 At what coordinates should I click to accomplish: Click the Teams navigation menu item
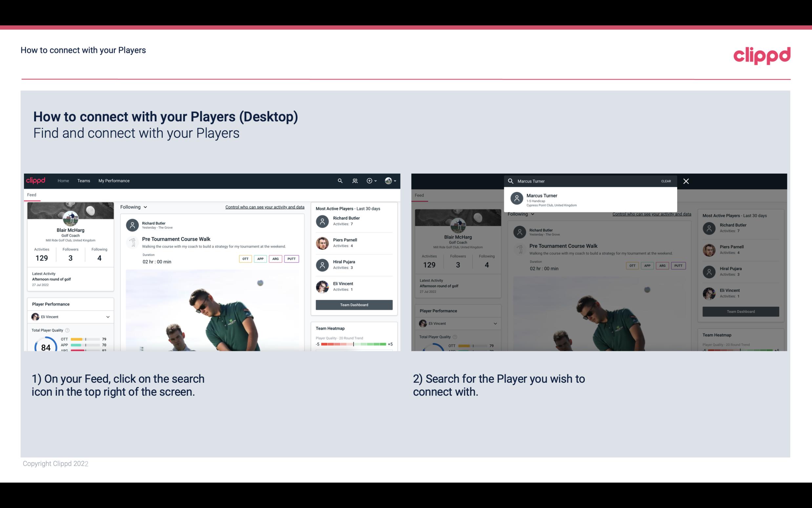(84, 181)
